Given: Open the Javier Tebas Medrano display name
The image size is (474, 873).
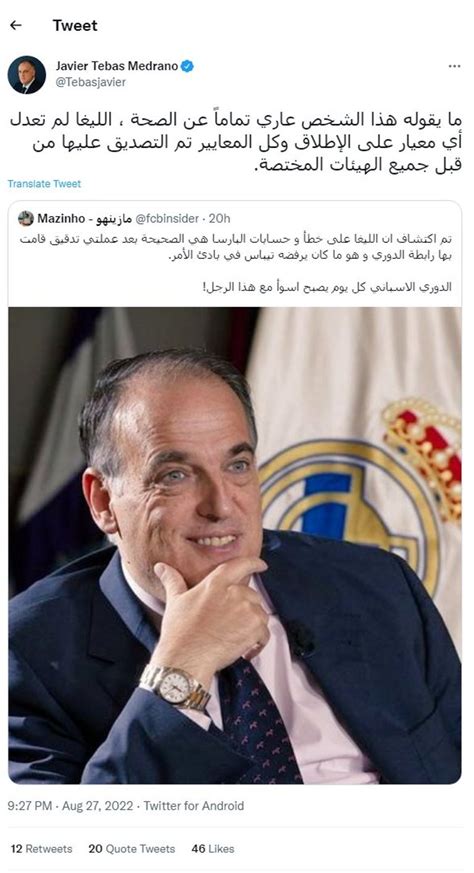Looking at the screenshot, I should 117,66.
